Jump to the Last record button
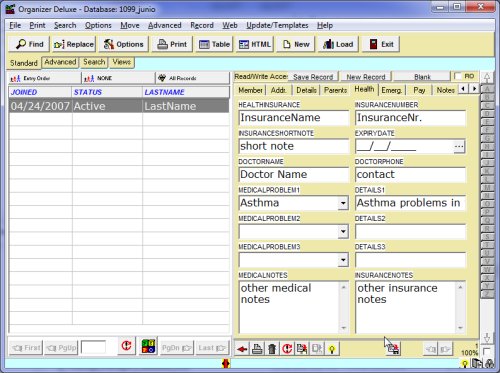Screen dimensions: 500x373 pyautogui.click(x=212, y=348)
